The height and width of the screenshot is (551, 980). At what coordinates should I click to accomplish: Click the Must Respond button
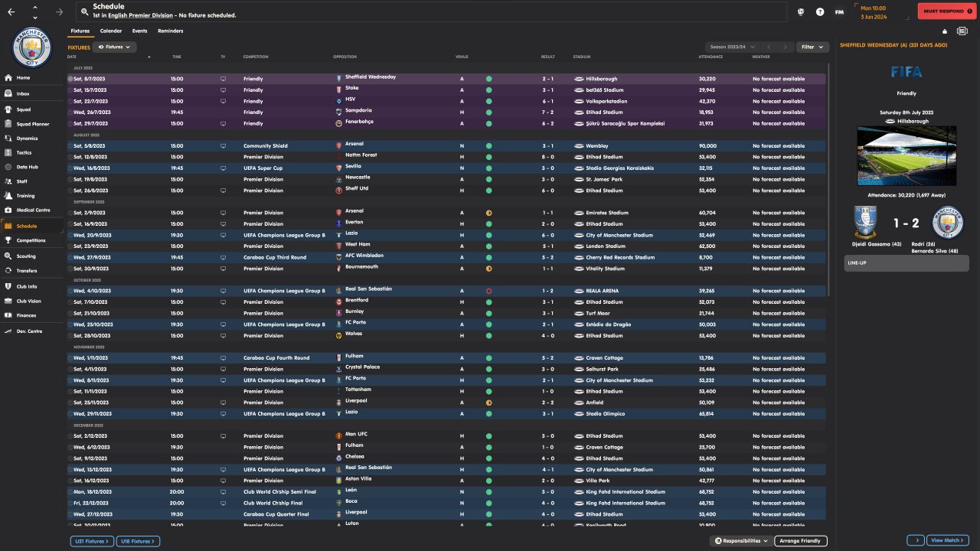click(946, 11)
